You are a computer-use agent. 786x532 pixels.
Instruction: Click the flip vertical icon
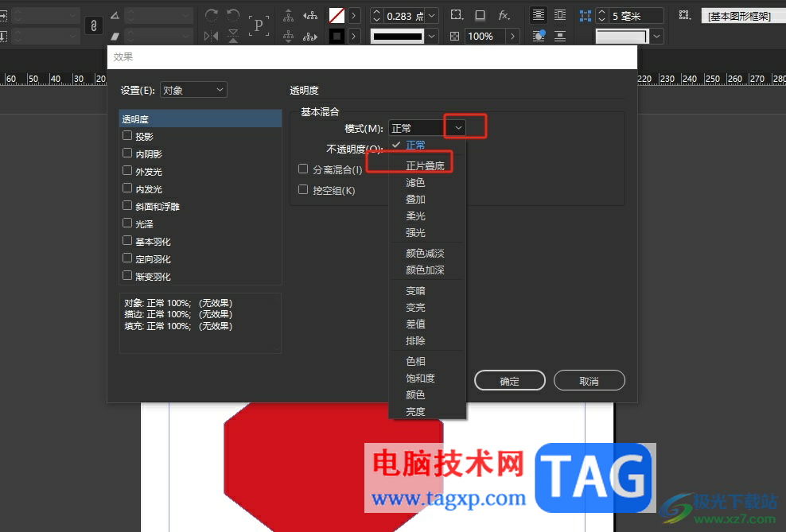coord(232,36)
